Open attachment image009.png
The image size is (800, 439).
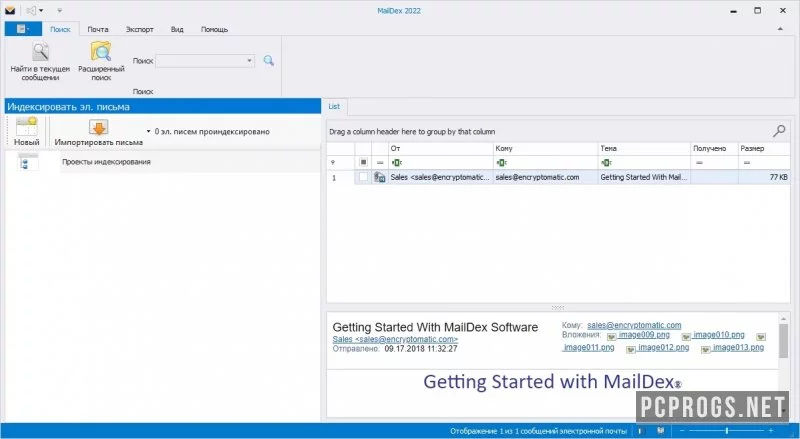[x=644, y=335]
